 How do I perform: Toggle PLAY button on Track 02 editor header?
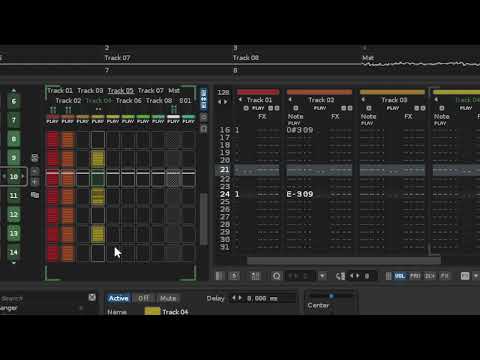[320, 108]
